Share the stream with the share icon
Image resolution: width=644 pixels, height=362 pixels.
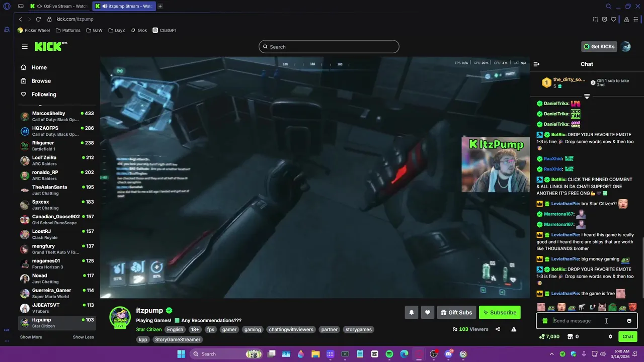click(498, 329)
